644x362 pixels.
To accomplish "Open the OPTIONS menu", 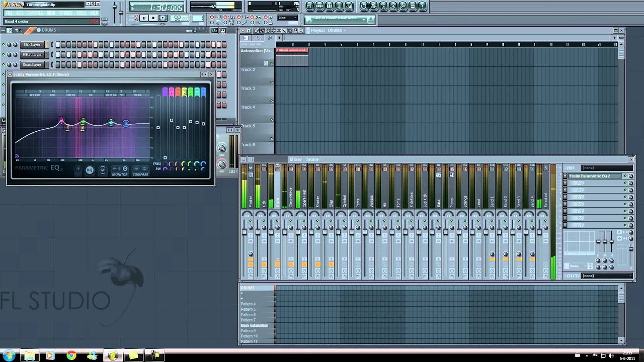I will click(x=66, y=13).
